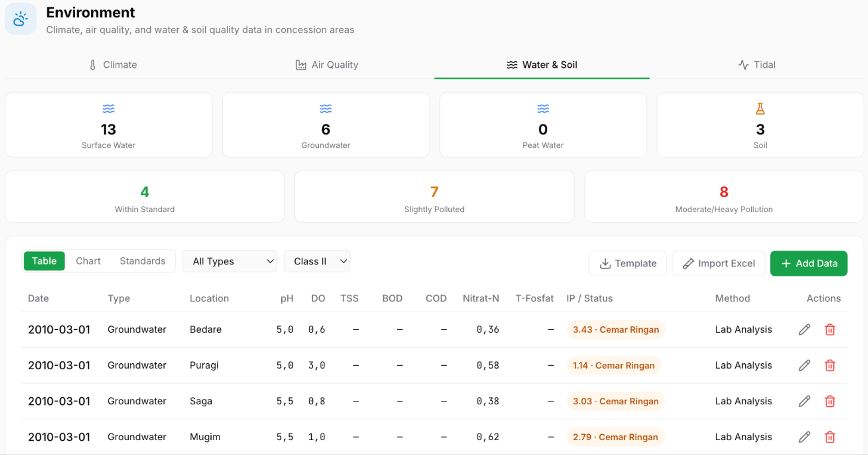Click the Nitrat-N value 0,62
868x455 pixels.
click(488, 437)
